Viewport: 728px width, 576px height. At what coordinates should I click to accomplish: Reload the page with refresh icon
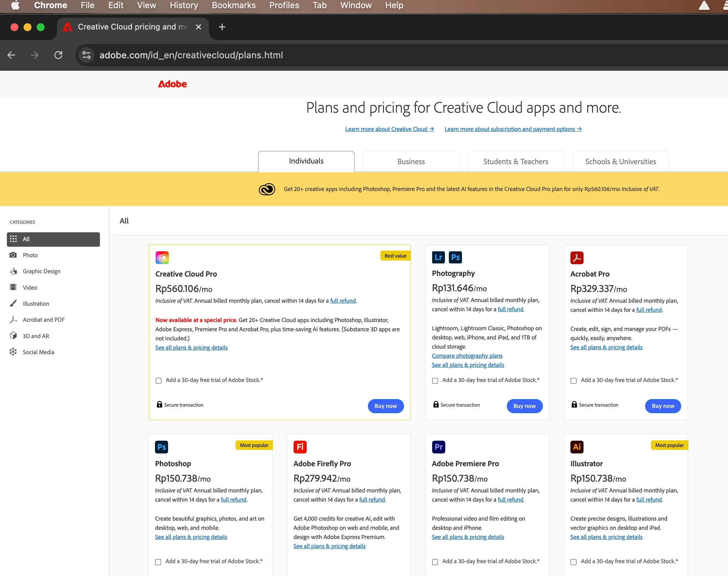pos(58,55)
